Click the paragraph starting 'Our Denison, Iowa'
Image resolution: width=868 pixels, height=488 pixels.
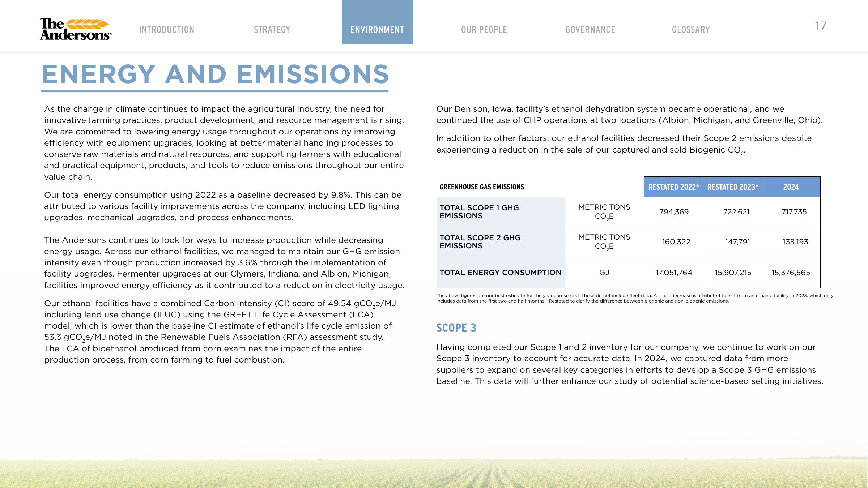tap(629, 115)
